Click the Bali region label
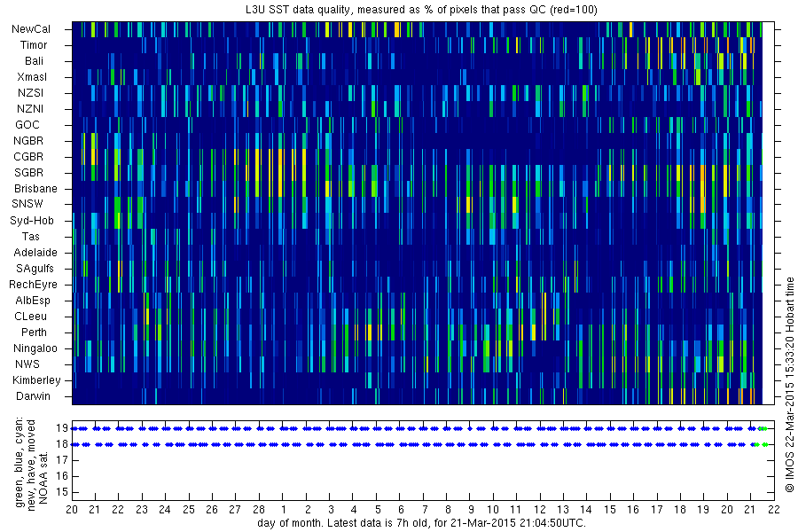 tap(34, 61)
